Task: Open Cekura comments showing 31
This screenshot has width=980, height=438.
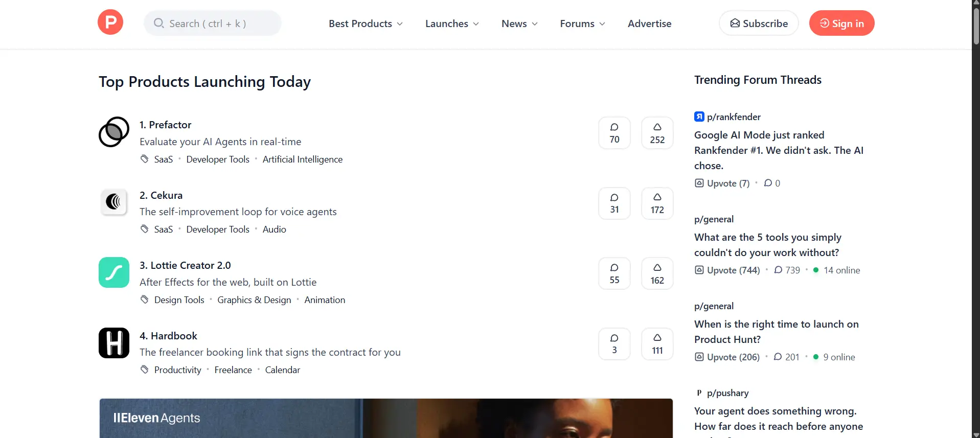Action: (x=614, y=203)
